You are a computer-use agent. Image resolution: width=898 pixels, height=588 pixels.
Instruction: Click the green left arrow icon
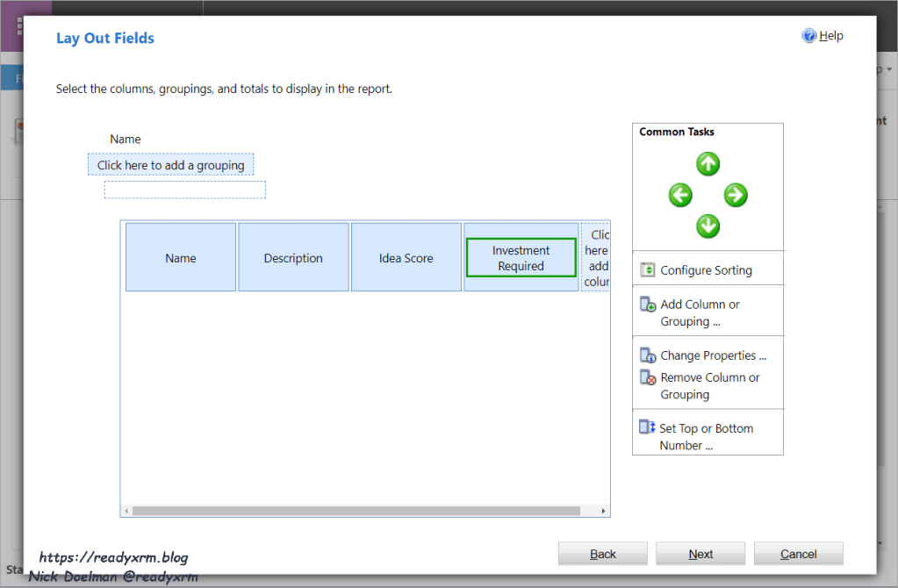[x=680, y=195]
